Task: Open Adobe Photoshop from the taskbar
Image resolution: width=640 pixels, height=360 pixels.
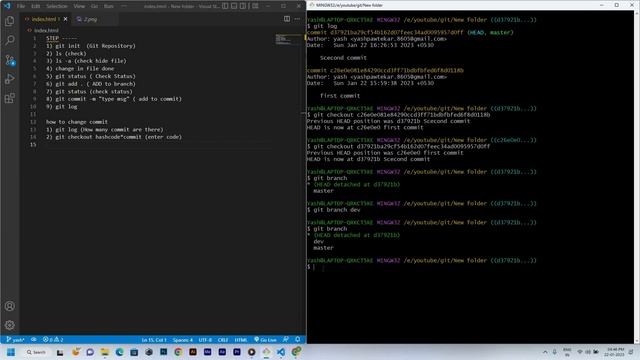Action: (163, 352)
